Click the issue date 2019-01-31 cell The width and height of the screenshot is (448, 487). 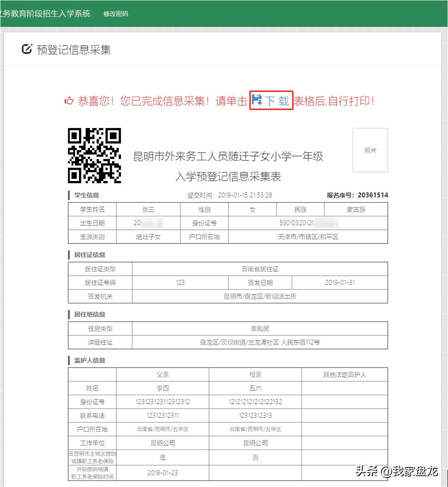(340, 282)
